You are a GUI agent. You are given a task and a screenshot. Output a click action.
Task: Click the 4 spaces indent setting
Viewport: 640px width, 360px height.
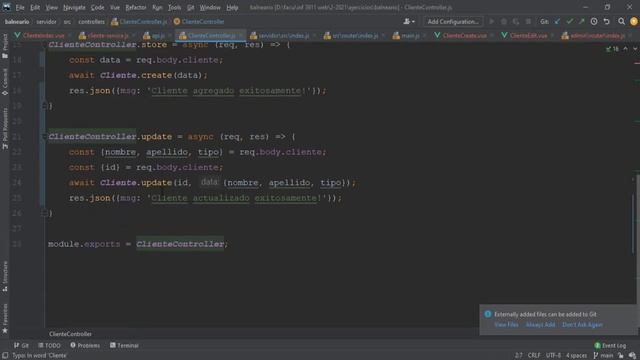click(576, 356)
